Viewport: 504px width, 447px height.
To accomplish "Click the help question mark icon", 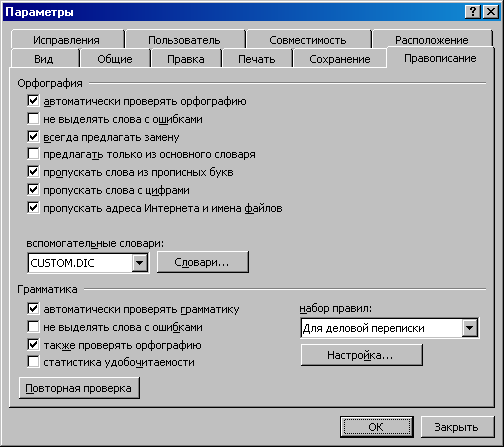I will [473, 12].
